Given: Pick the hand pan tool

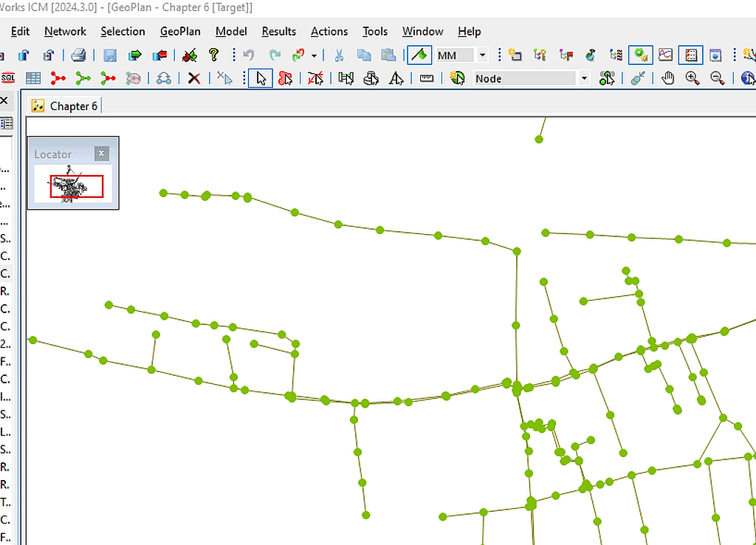Looking at the screenshot, I should 667,78.
